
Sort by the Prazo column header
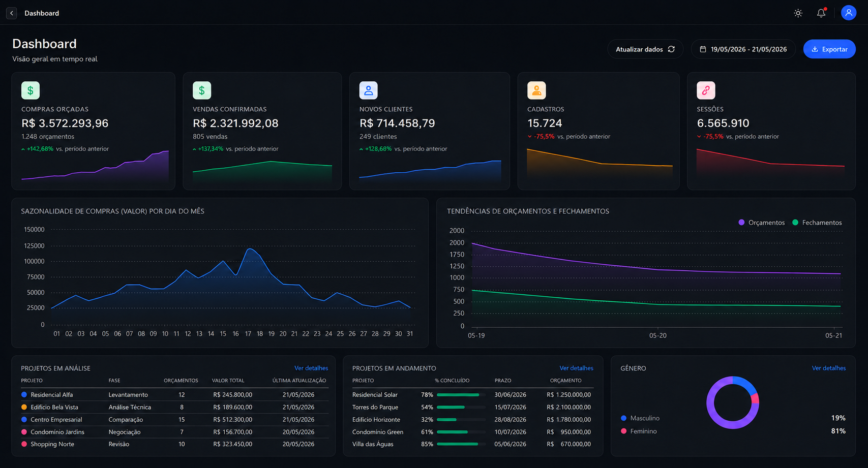(x=503, y=381)
